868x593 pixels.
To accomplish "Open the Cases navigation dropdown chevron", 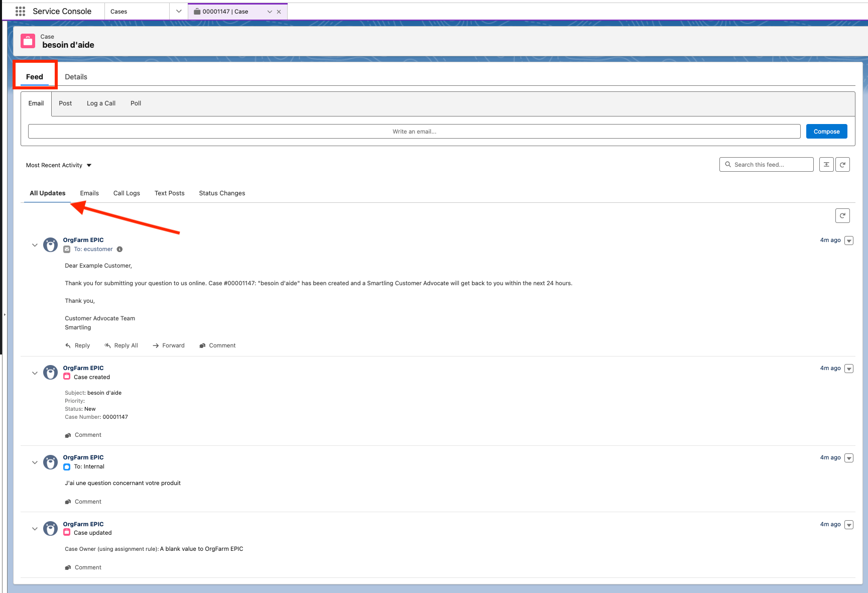I will tap(179, 11).
